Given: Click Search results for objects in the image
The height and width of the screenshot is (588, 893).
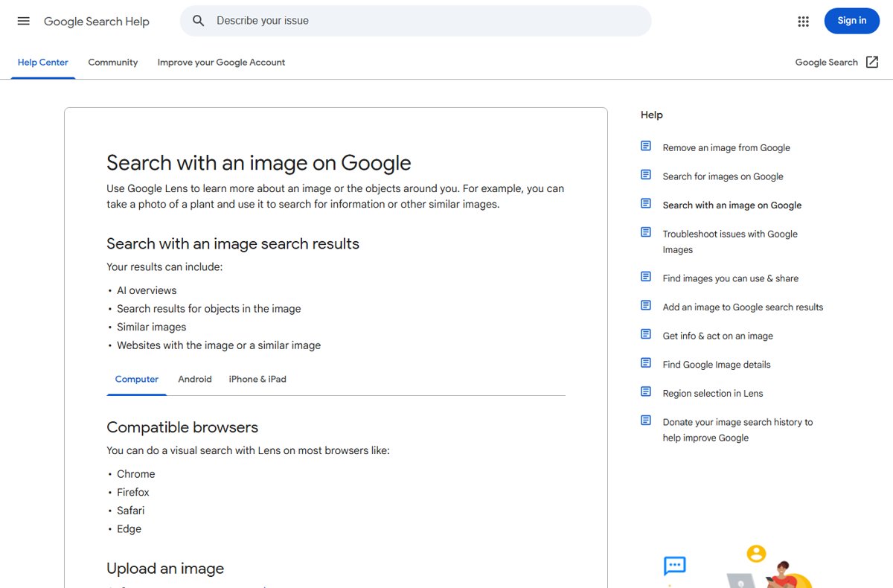Looking at the screenshot, I should point(209,309).
